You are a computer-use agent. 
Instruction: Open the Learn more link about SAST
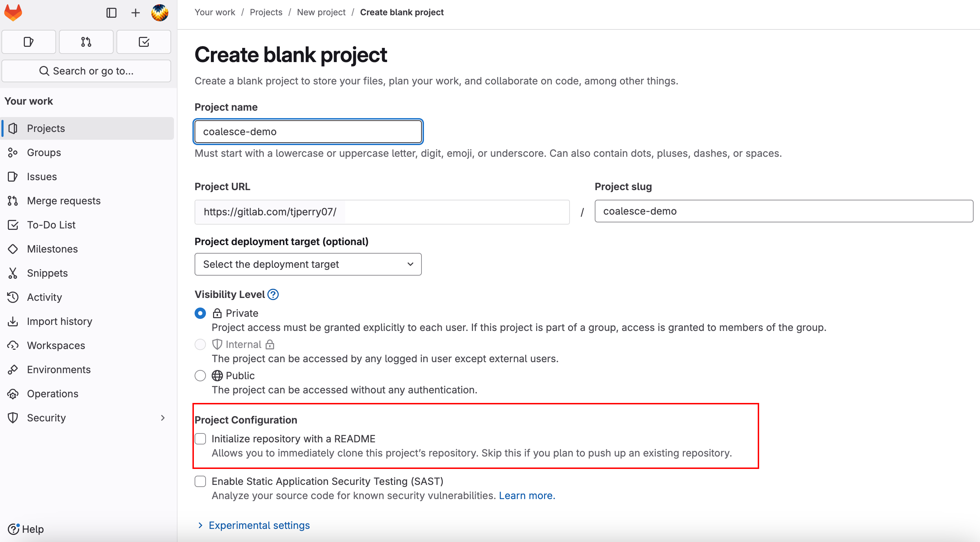pyautogui.click(x=527, y=495)
